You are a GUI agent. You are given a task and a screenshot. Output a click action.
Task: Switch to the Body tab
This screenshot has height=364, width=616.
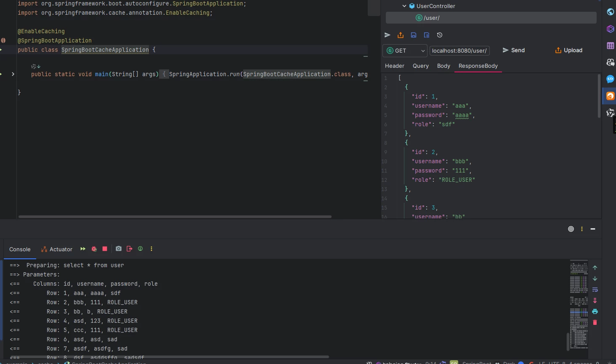(x=443, y=66)
